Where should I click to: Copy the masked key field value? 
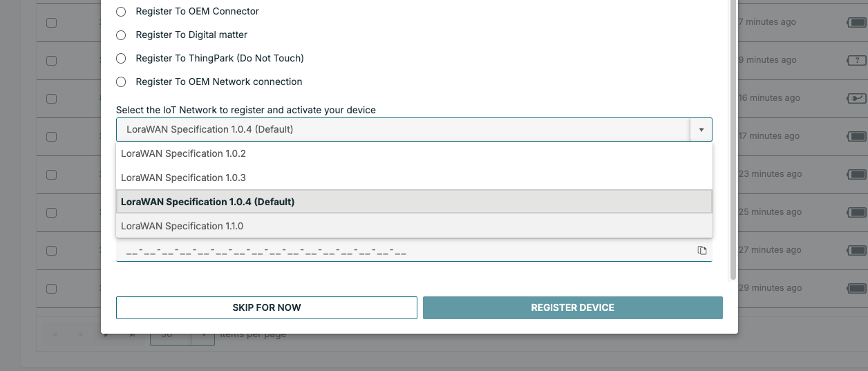click(702, 250)
